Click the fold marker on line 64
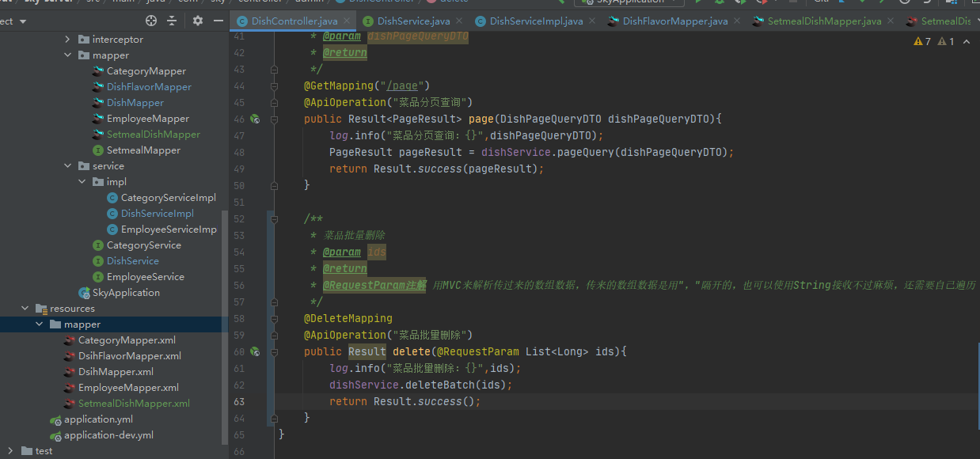 (274, 419)
